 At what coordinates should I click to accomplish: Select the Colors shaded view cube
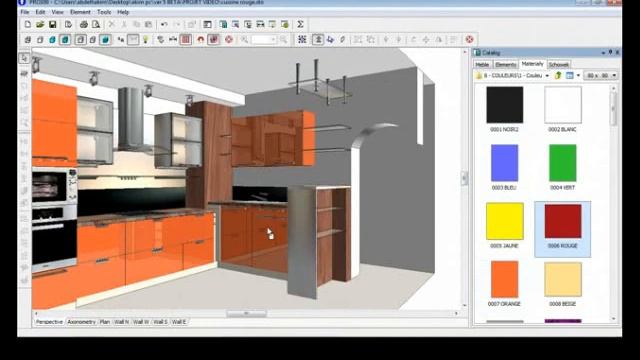(x=52, y=40)
